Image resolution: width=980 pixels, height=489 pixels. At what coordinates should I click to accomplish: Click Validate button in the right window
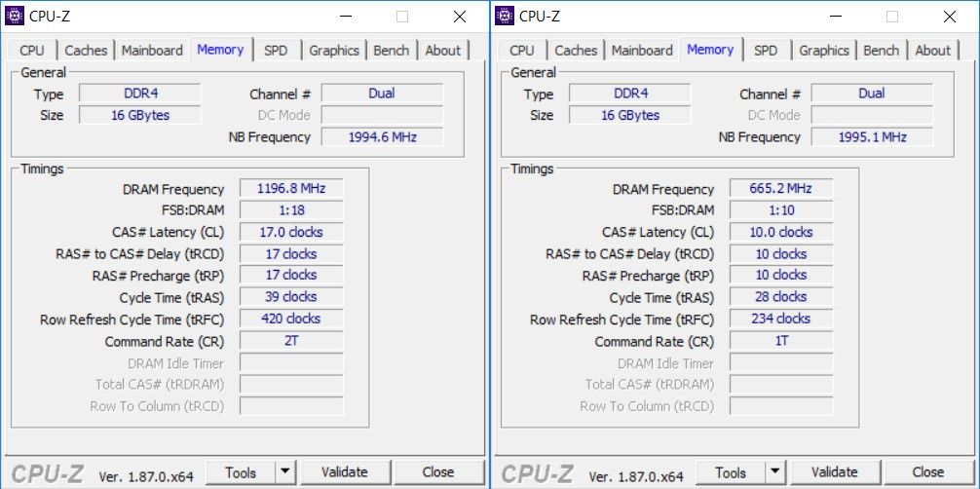(835, 472)
